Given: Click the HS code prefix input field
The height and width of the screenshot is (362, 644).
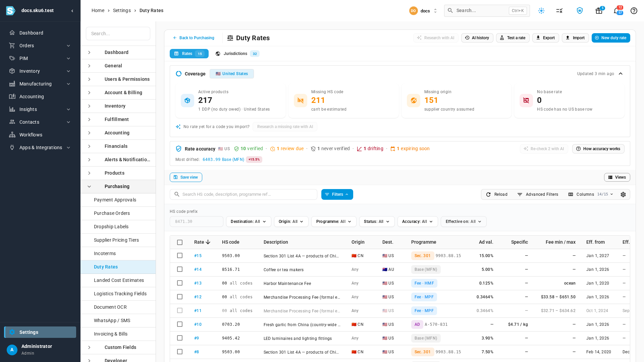Looking at the screenshot, I should point(197,222).
